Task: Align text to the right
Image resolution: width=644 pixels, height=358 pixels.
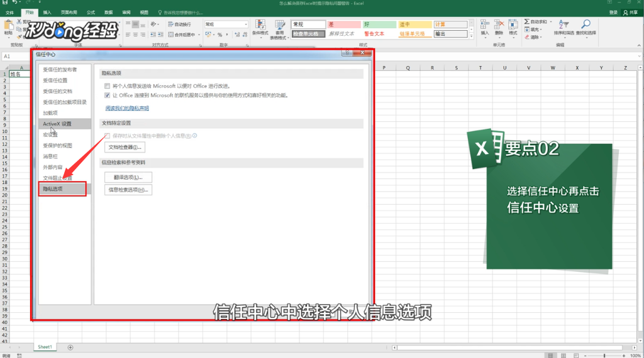Action: [143, 35]
